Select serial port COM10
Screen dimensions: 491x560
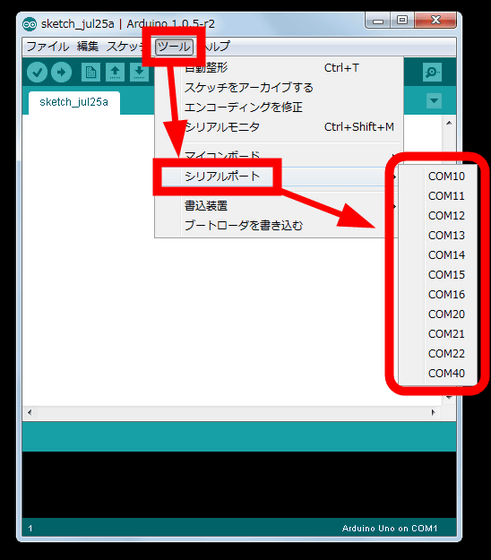click(438, 176)
